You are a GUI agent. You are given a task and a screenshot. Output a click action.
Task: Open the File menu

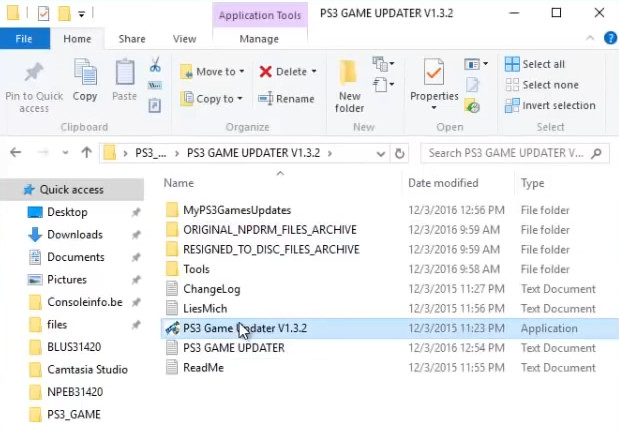[24, 39]
